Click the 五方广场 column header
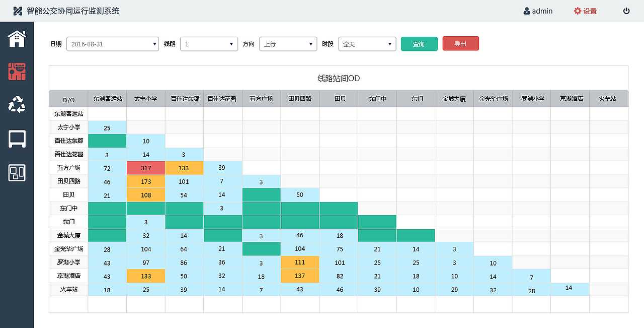This screenshot has height=328, width=644. pos(261,99)
